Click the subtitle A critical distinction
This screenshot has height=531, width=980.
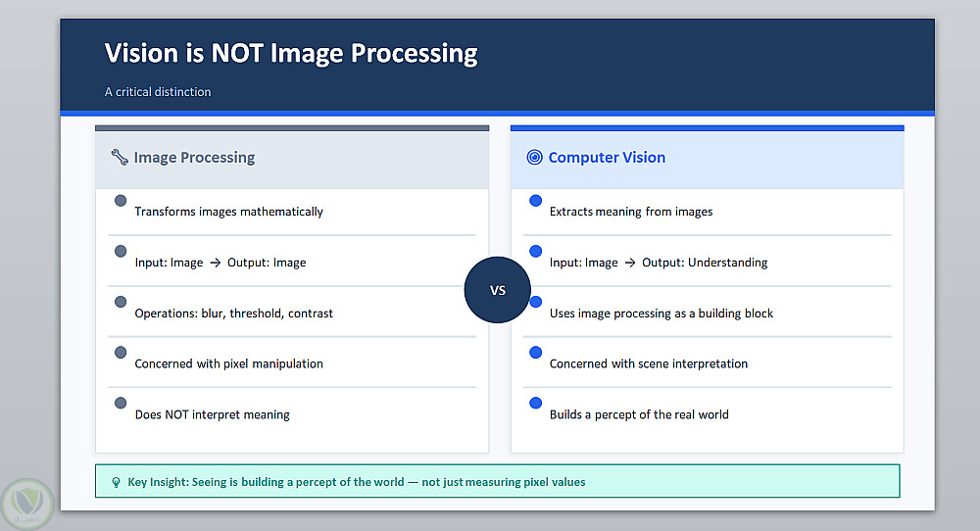click(158, 92)
